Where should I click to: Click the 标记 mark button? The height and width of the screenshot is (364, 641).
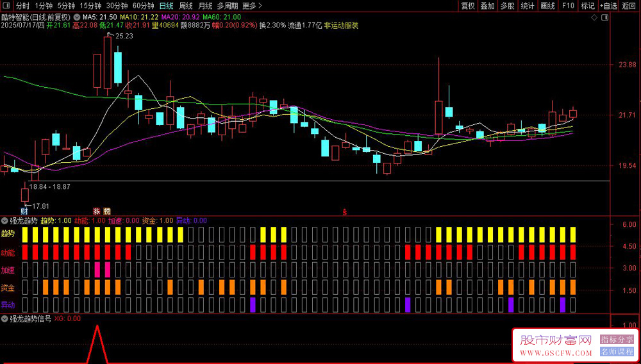(588, 6)
